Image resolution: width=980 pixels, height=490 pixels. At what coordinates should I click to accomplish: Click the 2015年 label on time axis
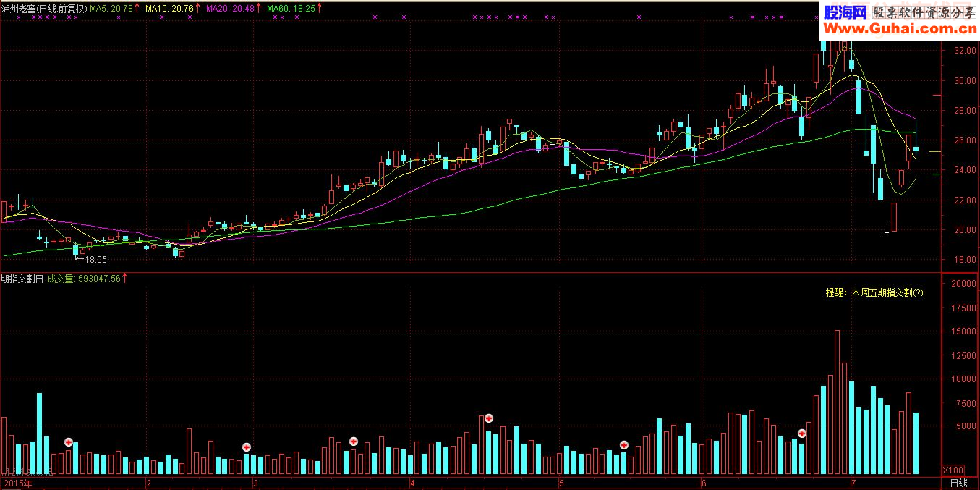(x=18, y=483)
